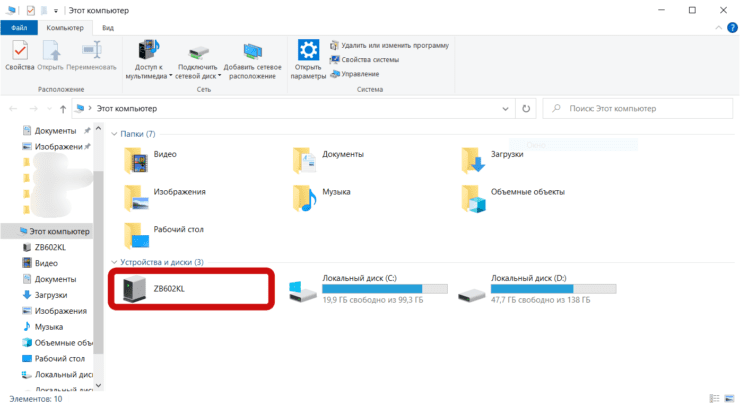The image size is (740, 407).
Task: Switch to the Компьютер ribbon tab
Action: point(65,28)
